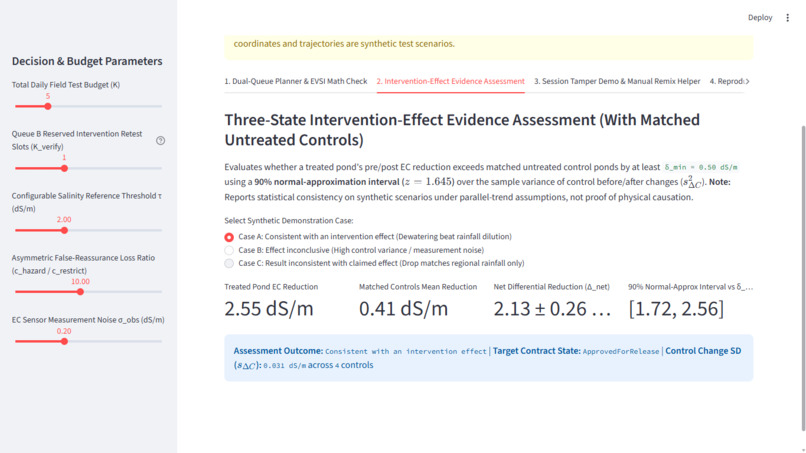Click the Matched Controls Mean Reduction value 0.41 dS/m

(404, 309)
